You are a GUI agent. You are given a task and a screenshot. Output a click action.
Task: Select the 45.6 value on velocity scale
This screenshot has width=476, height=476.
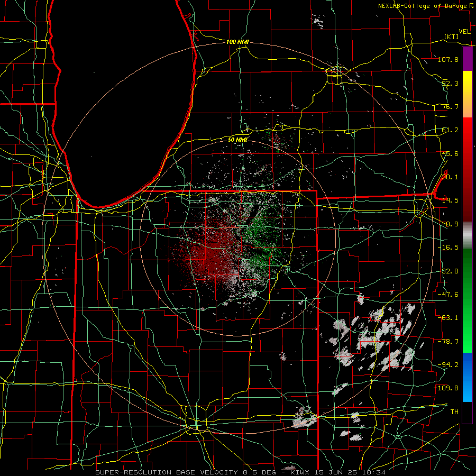[x=450, y=153]
